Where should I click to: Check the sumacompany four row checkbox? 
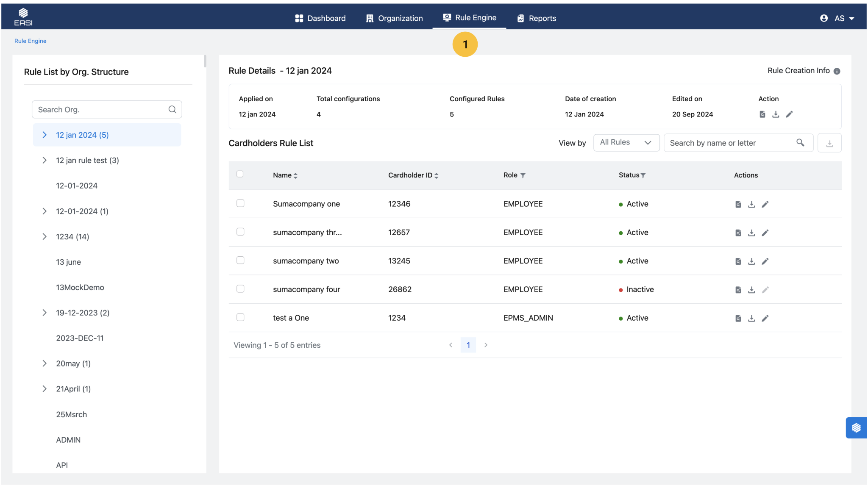[240, 289]
